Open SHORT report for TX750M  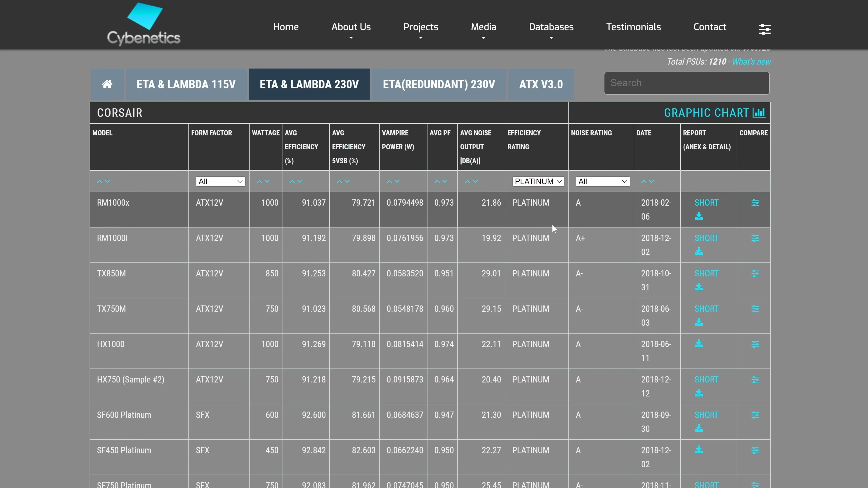pyautogui.click(x=706, y=309)
